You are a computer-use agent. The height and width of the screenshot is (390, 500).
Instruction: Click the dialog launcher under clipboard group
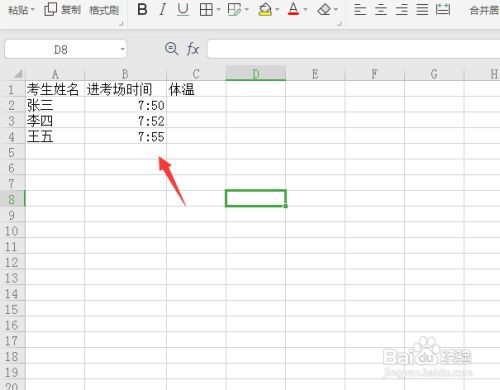pos(121,24)
